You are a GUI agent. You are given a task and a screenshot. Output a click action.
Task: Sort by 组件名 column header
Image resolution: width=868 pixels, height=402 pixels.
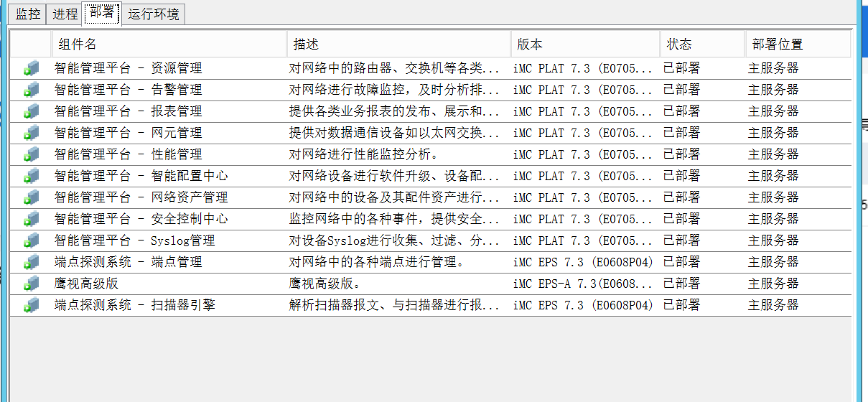point(169,44)
